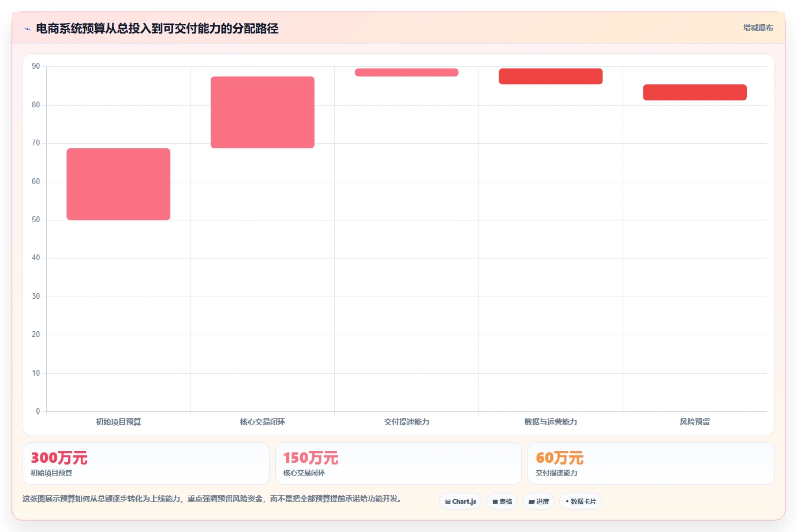The height and width of the screenshot is (532, 797).
Task: Select the red 风险预留 bar
Action: tap(695, 92)
